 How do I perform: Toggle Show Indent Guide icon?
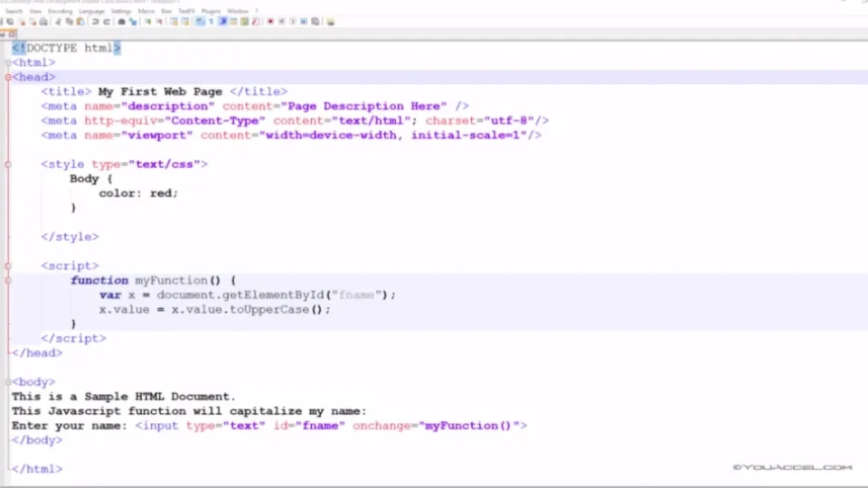222,22
